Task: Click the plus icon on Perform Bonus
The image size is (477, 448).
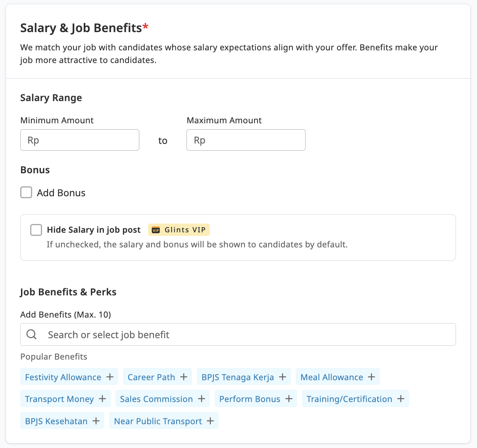Action: (289, 398)
